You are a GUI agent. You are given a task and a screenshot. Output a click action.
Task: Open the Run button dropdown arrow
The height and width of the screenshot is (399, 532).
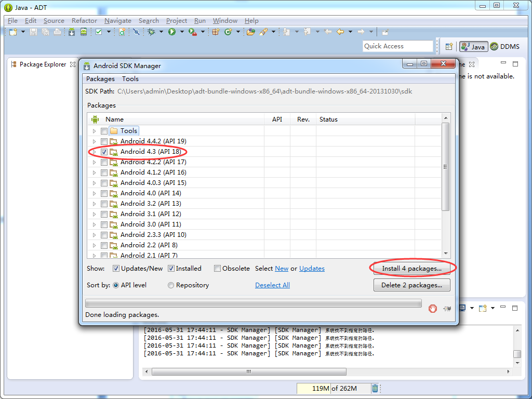(182, 32)
